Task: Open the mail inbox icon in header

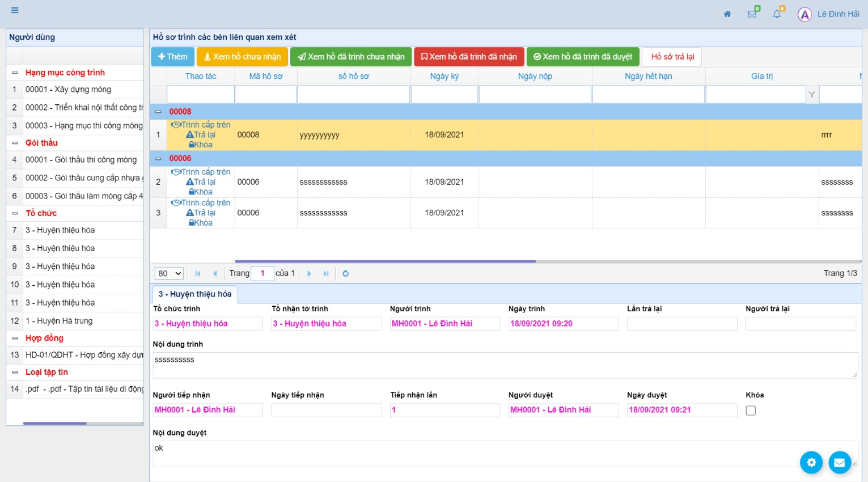Action: [752, 14]
